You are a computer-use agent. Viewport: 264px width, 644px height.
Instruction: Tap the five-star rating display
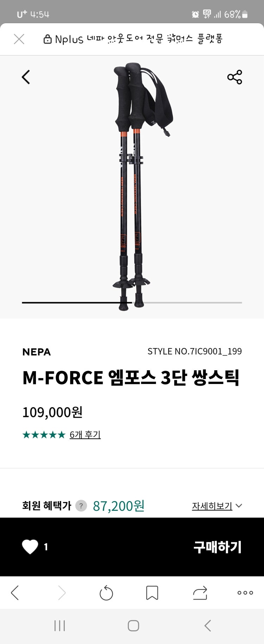tap(44, 435)
